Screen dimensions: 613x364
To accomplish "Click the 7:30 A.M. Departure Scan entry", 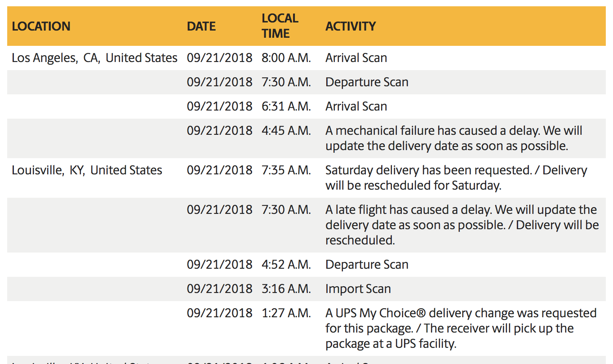I will click(x=367, y=82).
